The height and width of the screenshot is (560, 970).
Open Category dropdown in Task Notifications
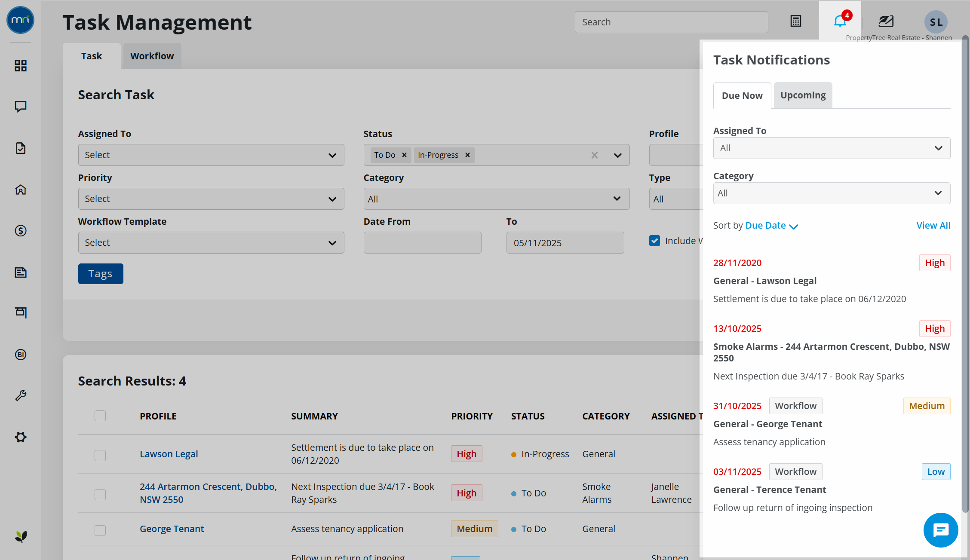point(832,193)
